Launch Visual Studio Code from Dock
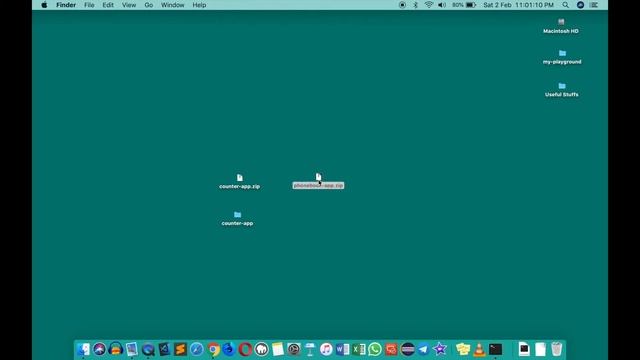This screenshot has width=640, height=360. coord(164,349)
